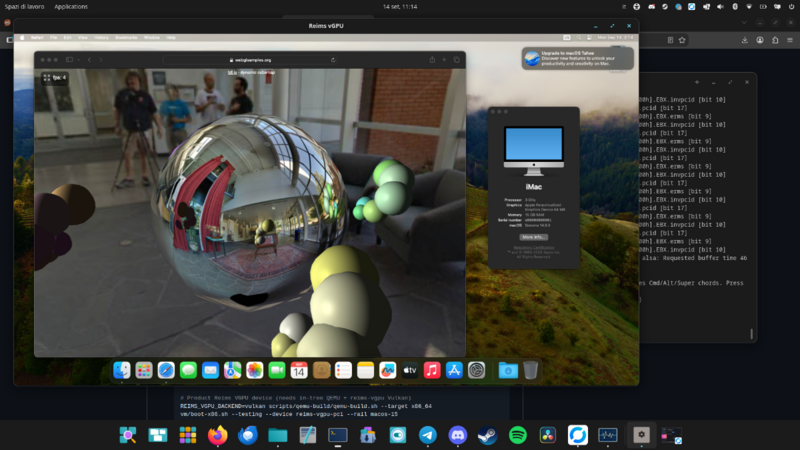Expand the Safari sidebar dropdown chevron

79,60
